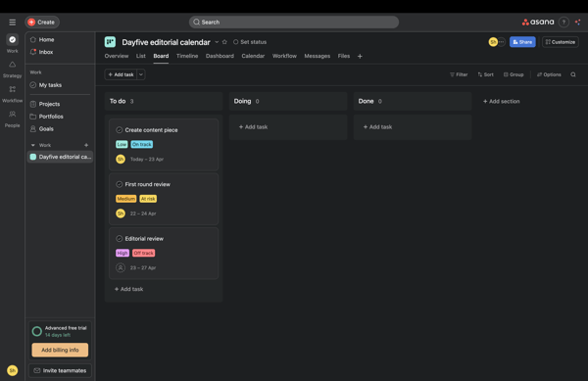This screenshot has width=588, height=381.
Task: Mark Create content piece complete
Action: [x=120, y=130]
